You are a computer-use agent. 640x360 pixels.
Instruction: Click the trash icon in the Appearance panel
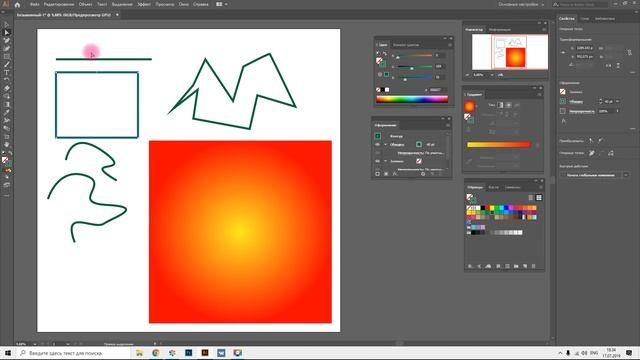point(441,174)
